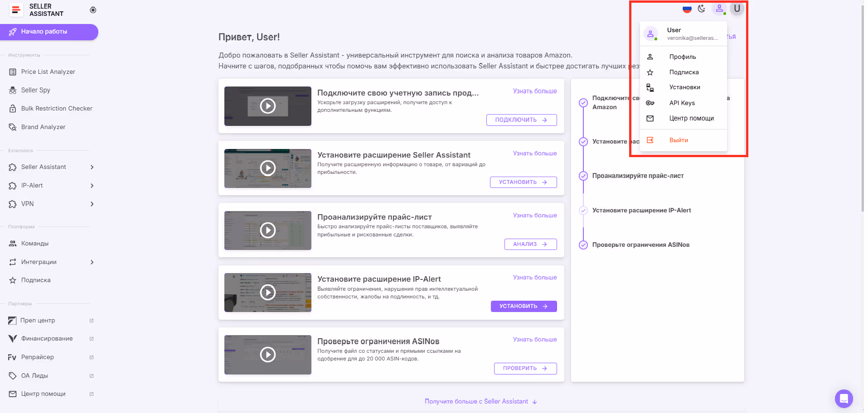Toggle the sidebar pin radio button

click(93, 10)
